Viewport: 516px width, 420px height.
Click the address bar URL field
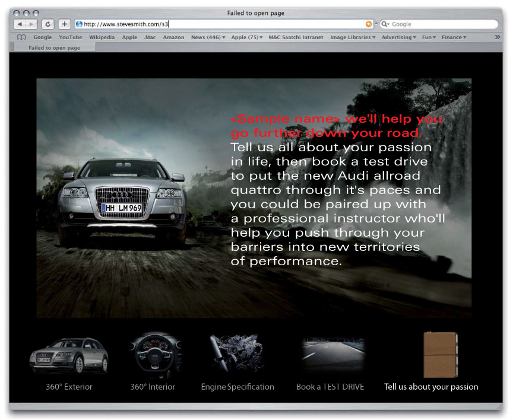(224, 24)
